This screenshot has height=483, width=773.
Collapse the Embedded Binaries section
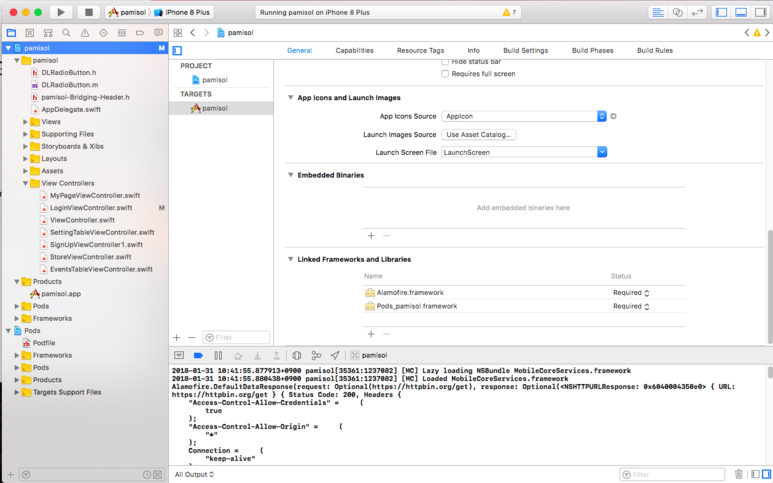(x=290, y=175)
